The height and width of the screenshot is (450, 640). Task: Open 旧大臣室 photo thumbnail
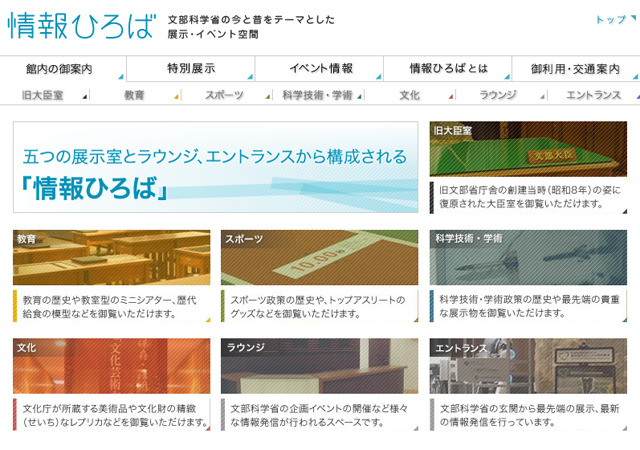[528, 149]
